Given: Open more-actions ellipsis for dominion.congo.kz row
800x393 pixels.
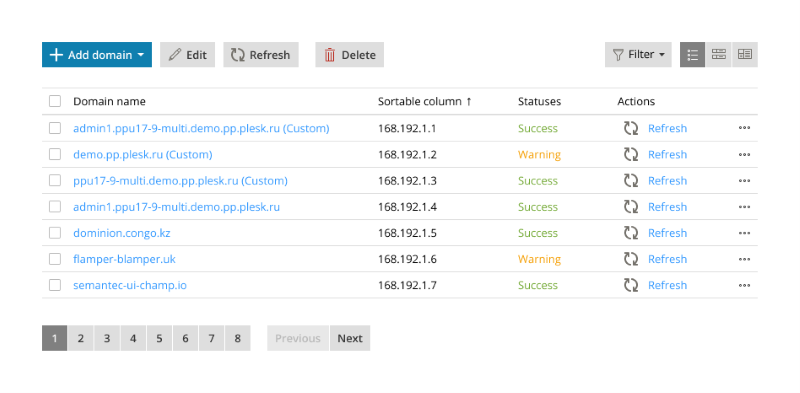Looking at the screenshot, I should click(x=744, y=233).
